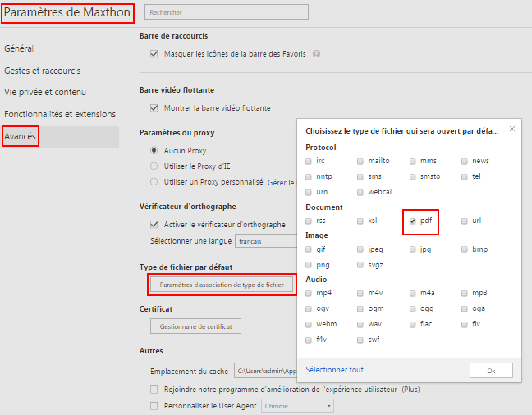Check the m4v file type checkbox
The image size is (532, 415).
click(360, 294)
